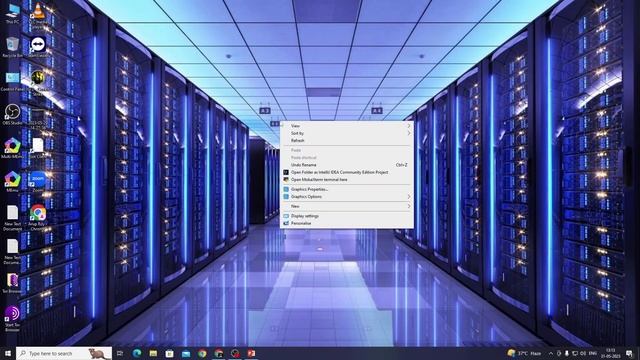Screen dimensions: 640x360
Task: Expand the View submenu
Action: [x=347, y=126]
